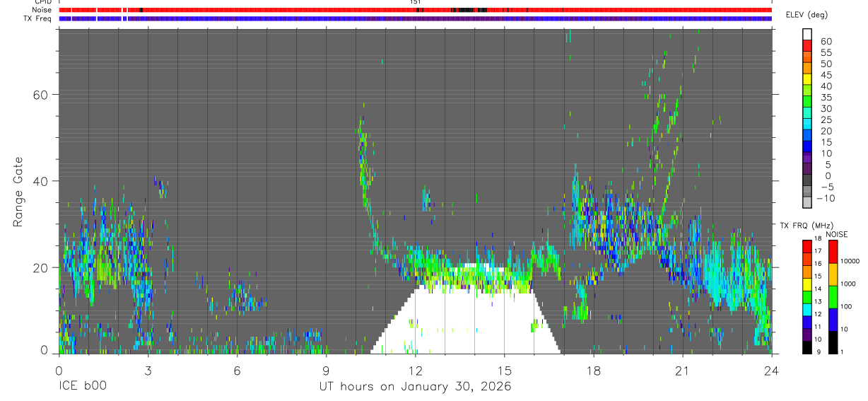Pick the blue segment of the NOISE bar
Viewport: 868px width, 401px height.
point(833,320)
